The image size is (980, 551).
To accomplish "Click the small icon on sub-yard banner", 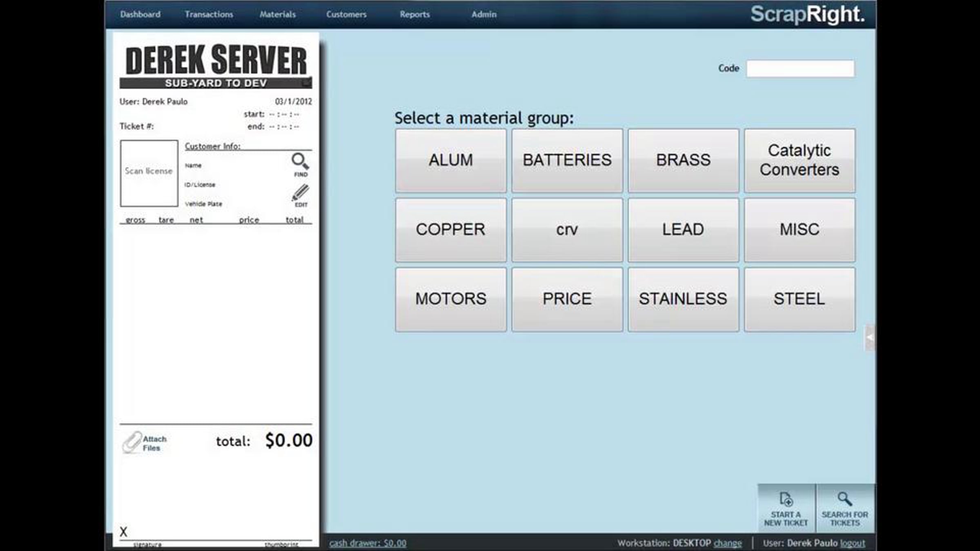I will pyautogui.click(x=306, y=83).
